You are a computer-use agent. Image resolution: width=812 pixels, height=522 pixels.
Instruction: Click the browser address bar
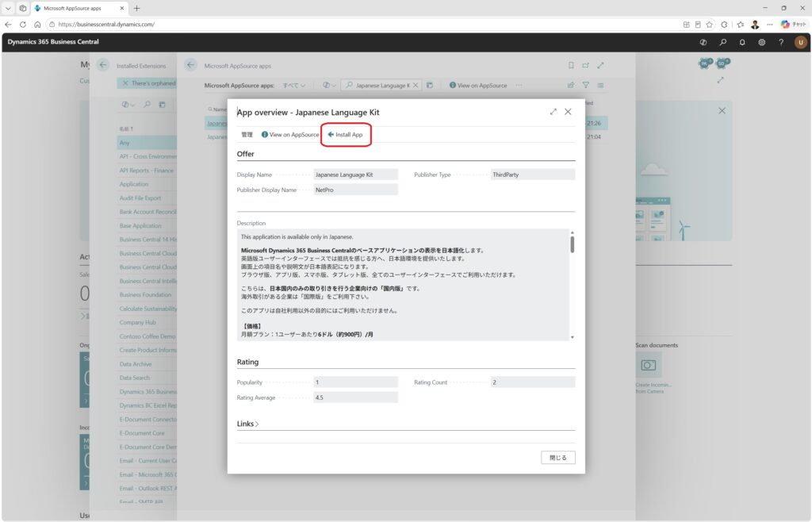pos(362,25)
